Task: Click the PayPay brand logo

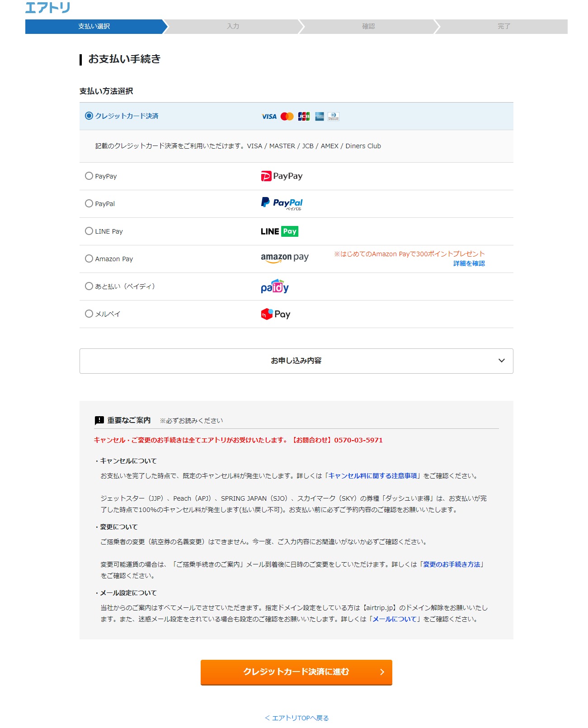Action: [x=282, y=176]
